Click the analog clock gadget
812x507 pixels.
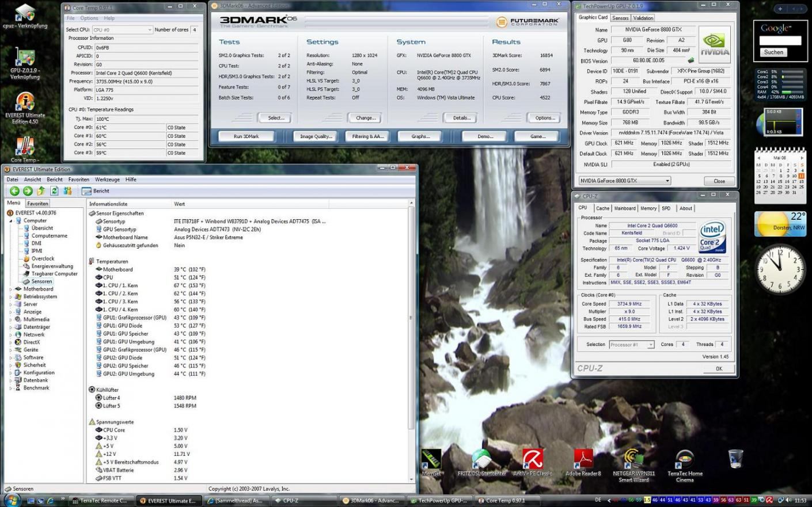(x=780, y=268)
